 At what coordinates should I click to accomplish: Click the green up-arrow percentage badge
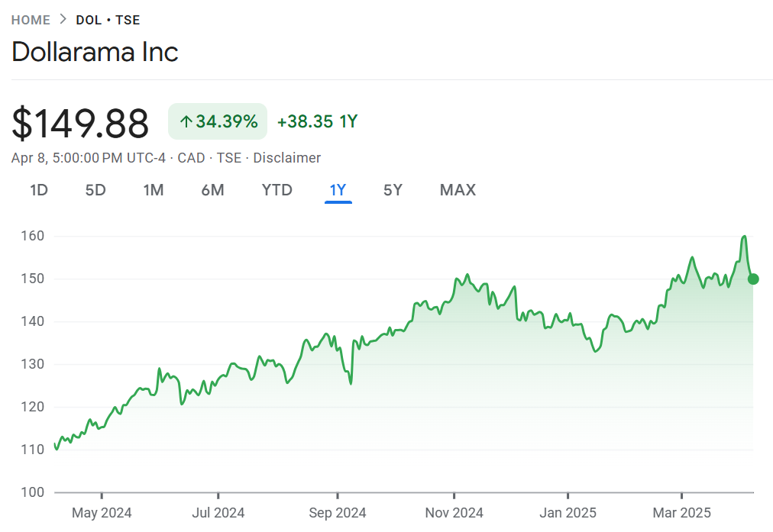(x=218, y=121)
